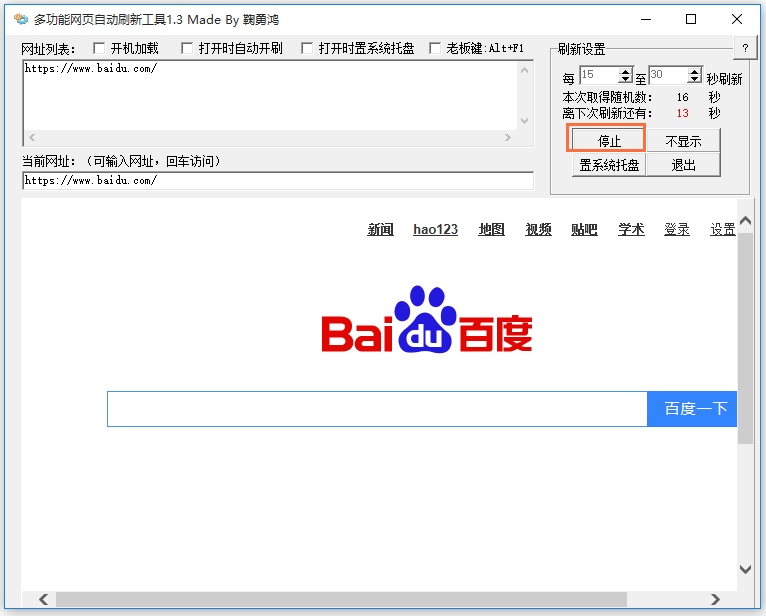Click the browser vertical scrollbar down arrow
The width and height of the screenshot is (766, 616).
point(745,569)
